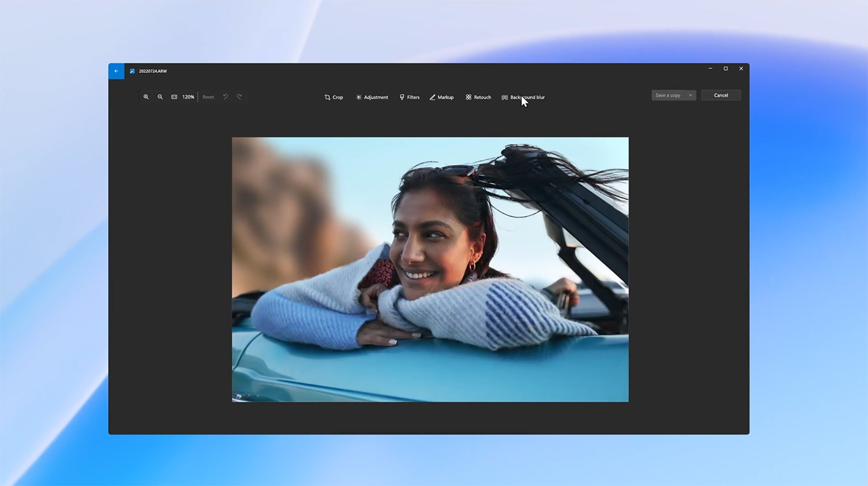Viewport: 868px width, 486px height.
Task: Click the photo of the woman in the car
Action: (x=430, y=269)
